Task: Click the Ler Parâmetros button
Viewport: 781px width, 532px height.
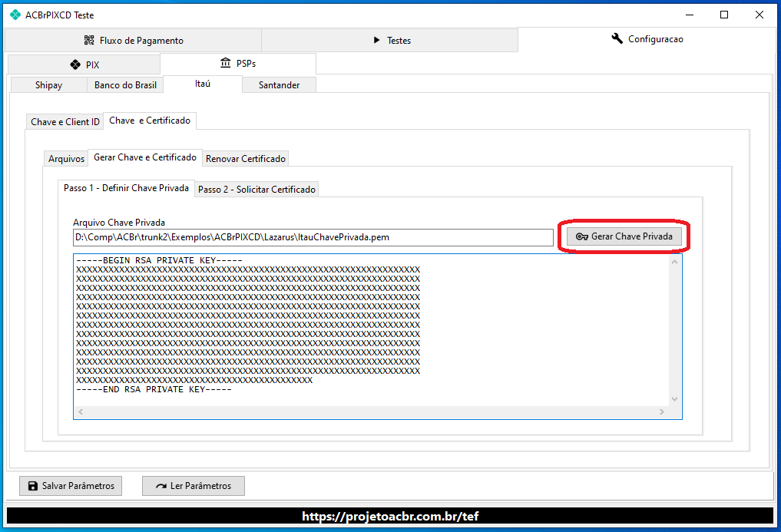Action: tap(194, 486)
